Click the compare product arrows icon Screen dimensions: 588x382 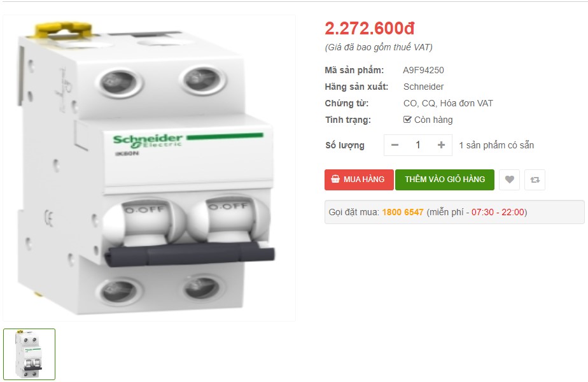[535, 180]
